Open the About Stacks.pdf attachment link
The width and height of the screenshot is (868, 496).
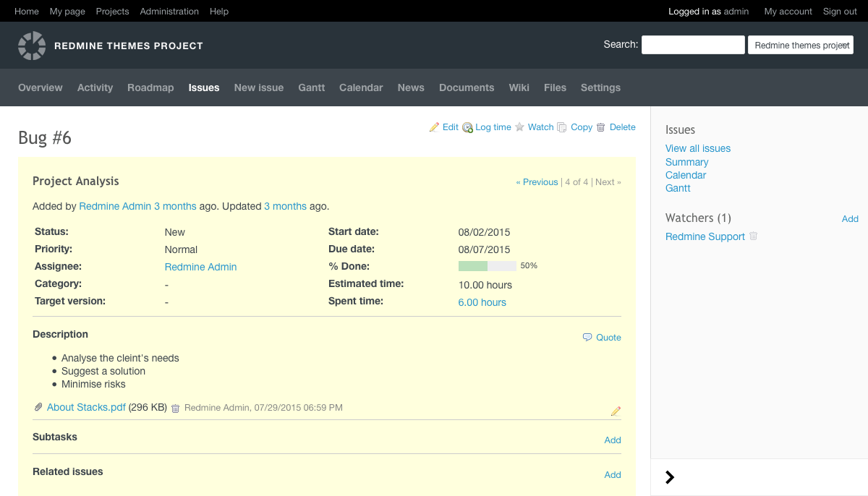coord(86,408)
